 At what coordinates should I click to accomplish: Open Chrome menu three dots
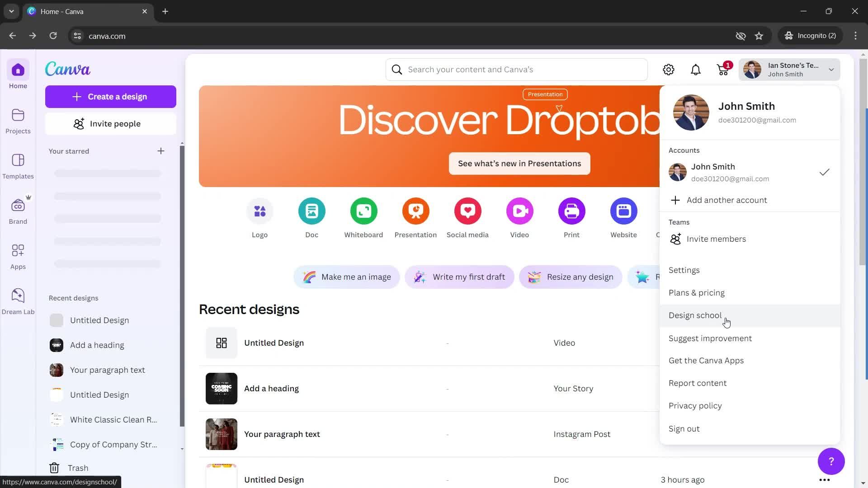coord(855,36)
